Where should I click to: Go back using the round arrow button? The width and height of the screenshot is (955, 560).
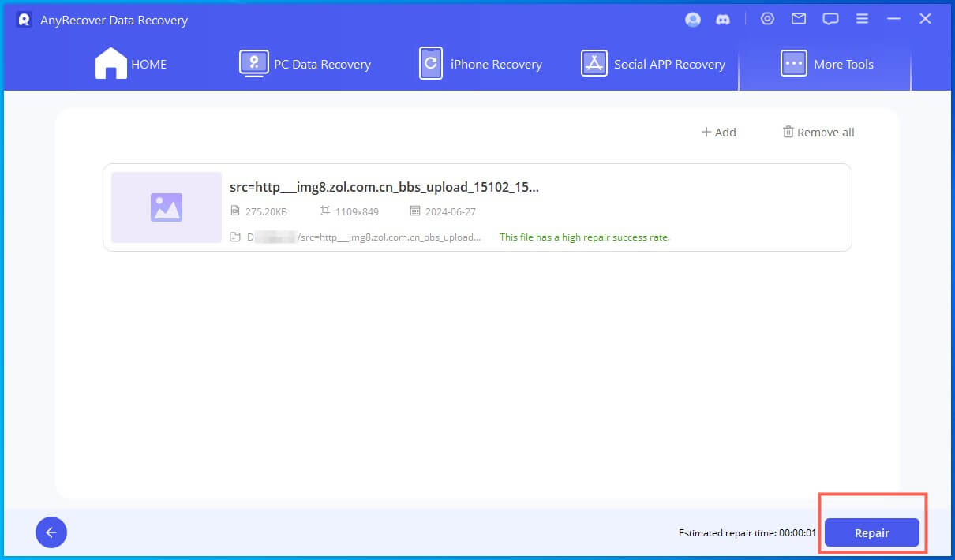tap(51, 532)
